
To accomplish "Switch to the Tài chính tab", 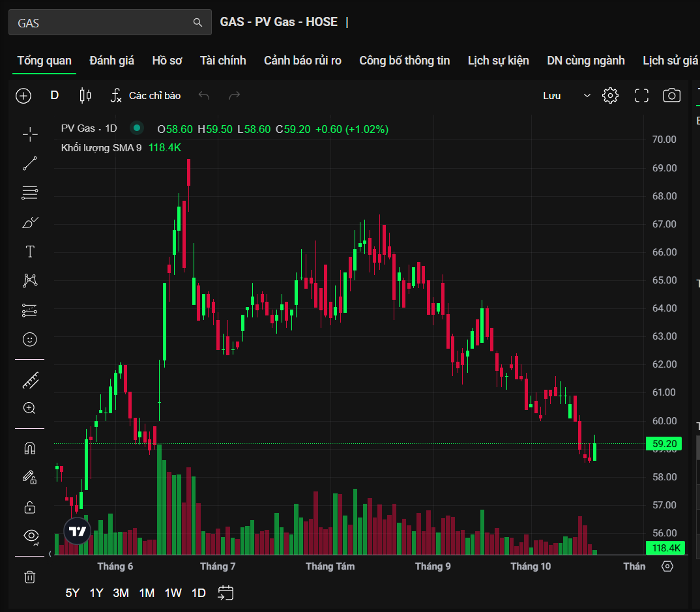I will [x=223, y=61].
